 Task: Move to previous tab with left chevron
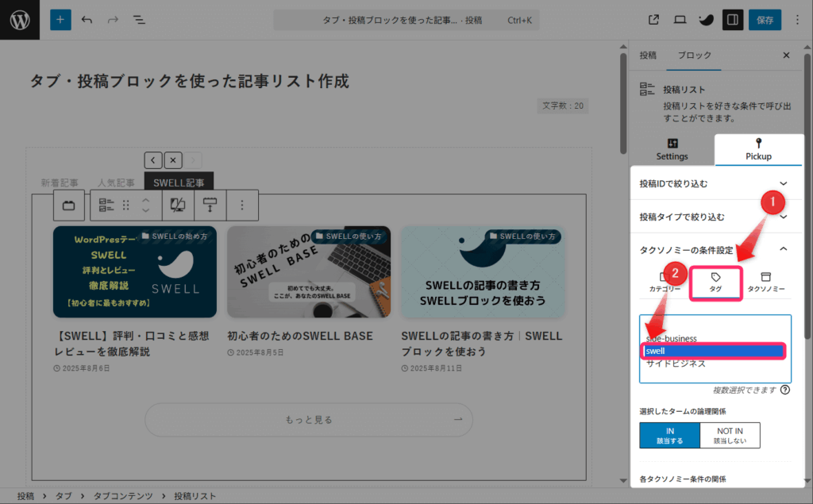[x=153, y=160]
